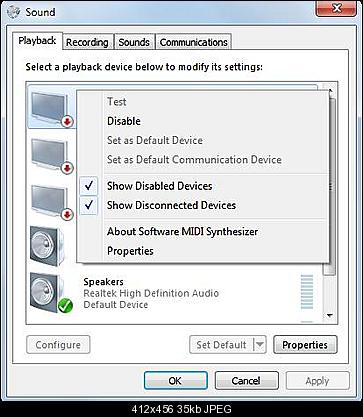Open Properties from the context menu
This screenshot has height=417, width=363.
click(130, 251)
